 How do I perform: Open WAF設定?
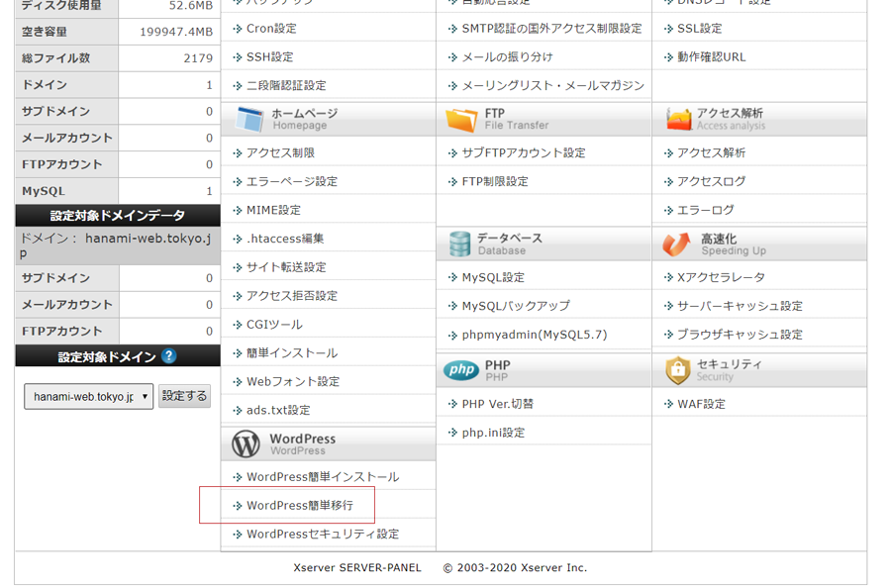701,404
